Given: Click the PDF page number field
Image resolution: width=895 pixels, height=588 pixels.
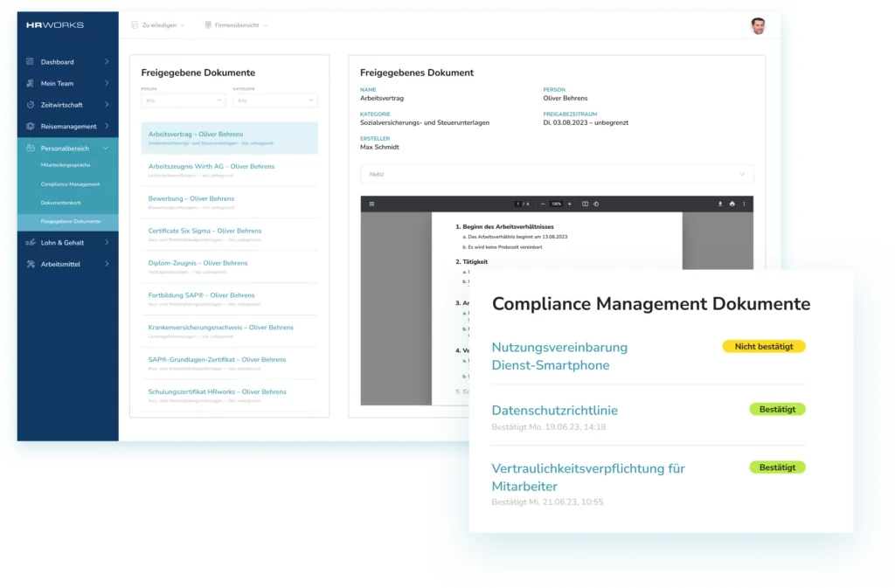Looking at the screenshot, I should point(519,204).
